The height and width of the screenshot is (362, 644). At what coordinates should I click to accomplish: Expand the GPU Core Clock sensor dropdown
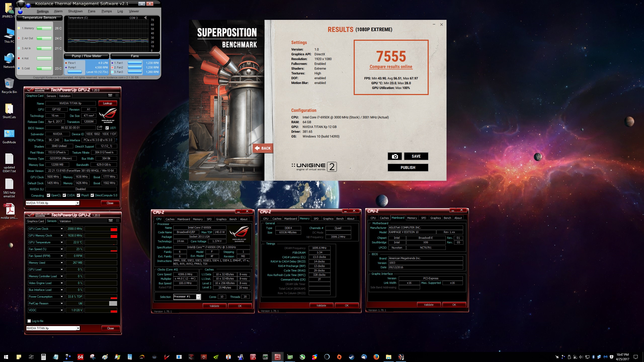point(62,229)
